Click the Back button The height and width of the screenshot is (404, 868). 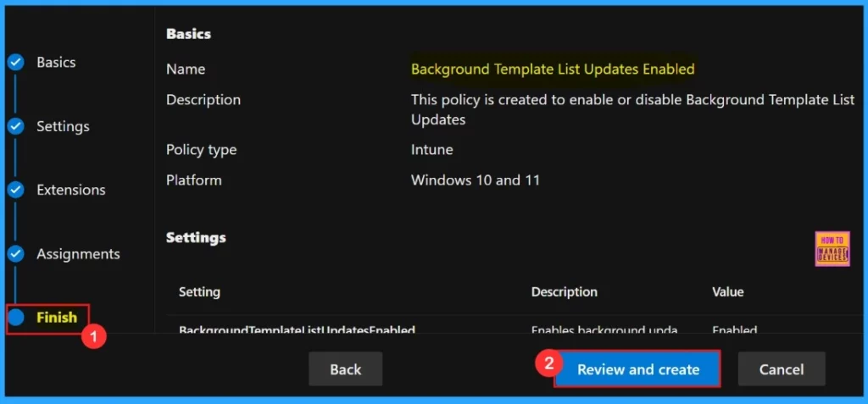(x=346, y=369)
